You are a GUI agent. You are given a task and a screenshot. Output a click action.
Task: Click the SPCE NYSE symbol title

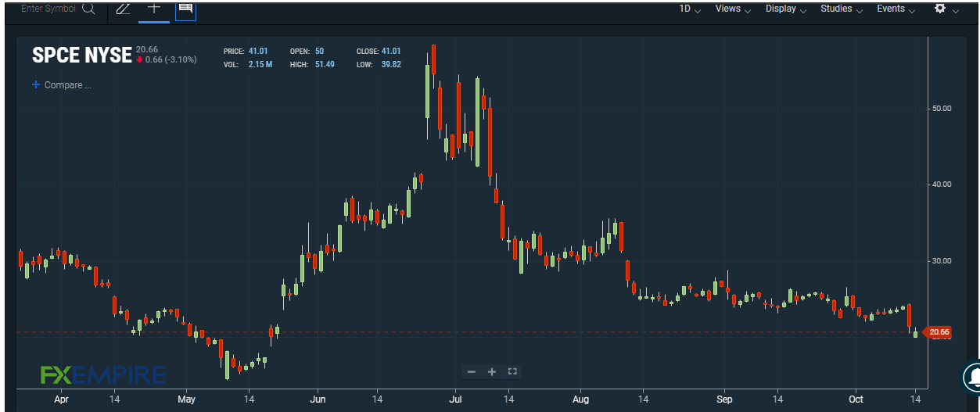point(82,56)
